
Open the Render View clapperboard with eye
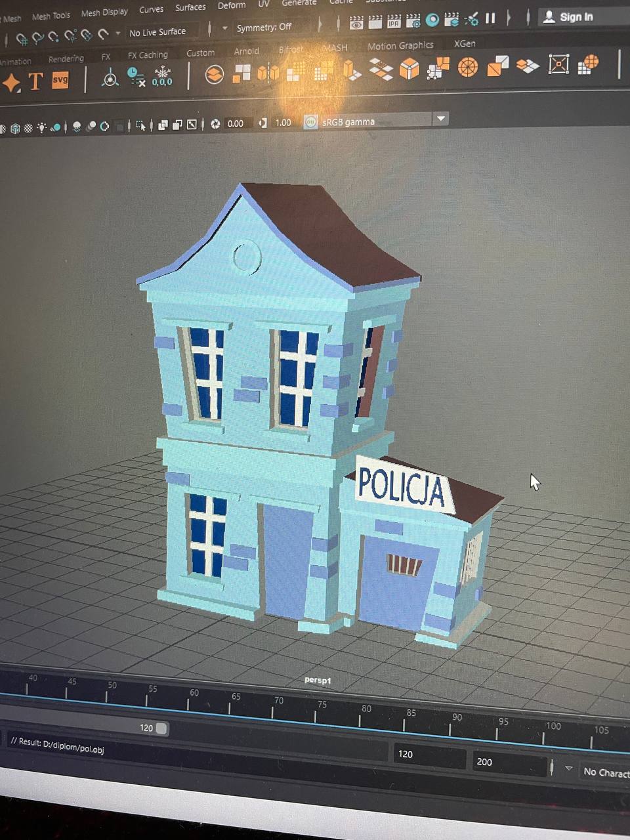click(x=356, y=24)
